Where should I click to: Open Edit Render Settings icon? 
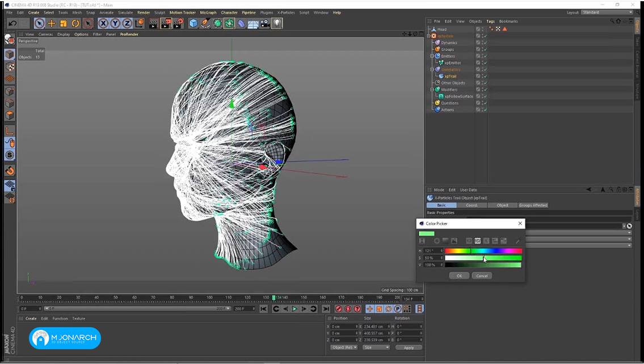click(x=178, y=23)
